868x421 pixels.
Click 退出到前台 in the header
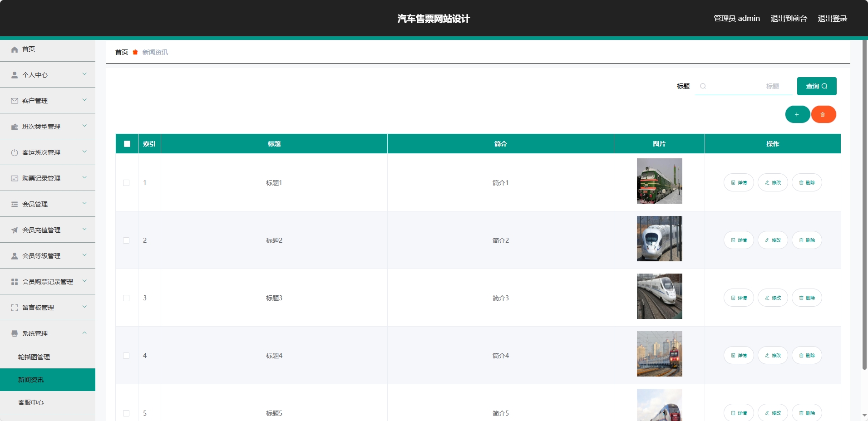pyautogui.click(x=789, y=19)
